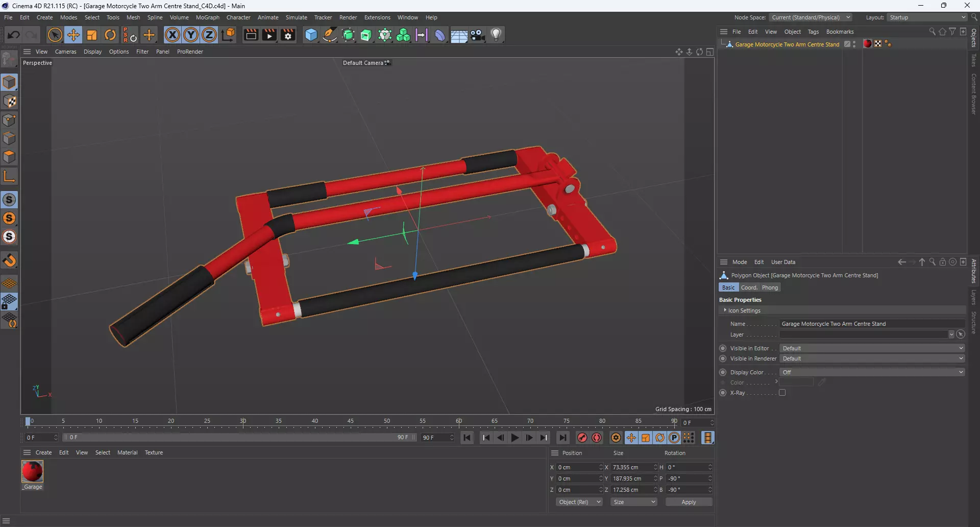
Task: Go to start of animation
Action: (467, 438)
